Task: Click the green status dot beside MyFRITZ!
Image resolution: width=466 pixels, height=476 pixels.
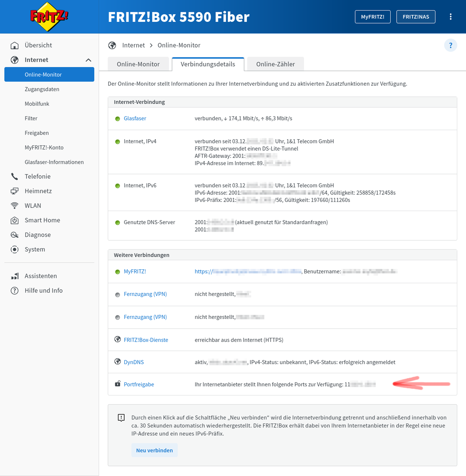Action: coord(117,272)
